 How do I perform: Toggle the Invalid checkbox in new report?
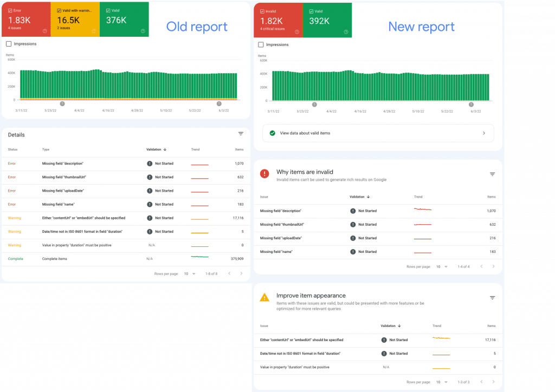[263, 11]
